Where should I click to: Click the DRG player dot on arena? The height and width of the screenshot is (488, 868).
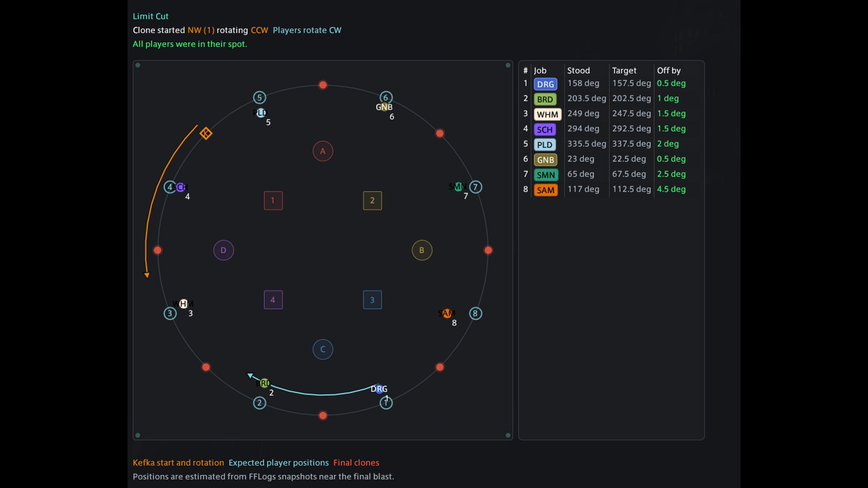(x=380, y=389)
